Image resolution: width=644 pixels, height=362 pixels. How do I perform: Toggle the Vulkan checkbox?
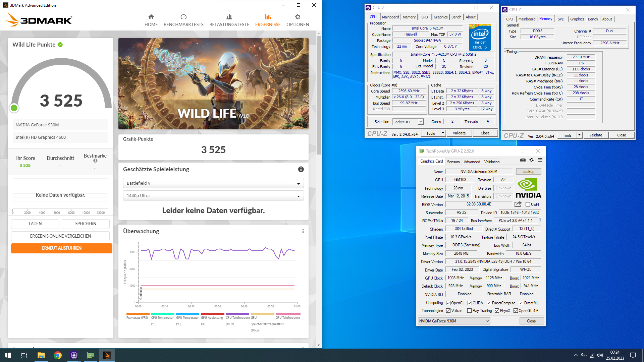point(448,311)
